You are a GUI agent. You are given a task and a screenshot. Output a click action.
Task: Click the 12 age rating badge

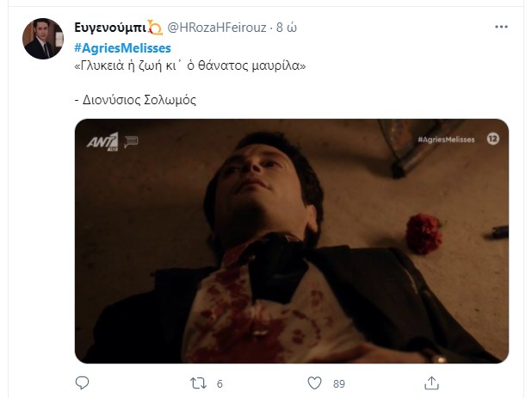tap(492, 138)
